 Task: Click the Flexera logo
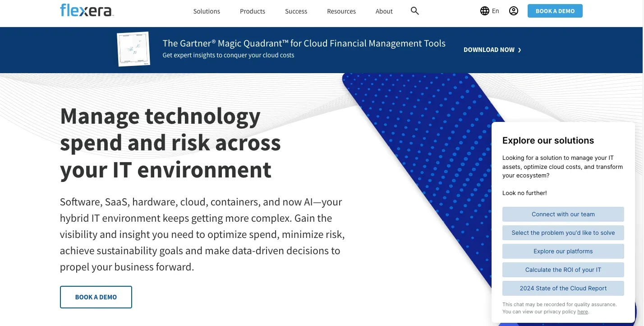[87, 10]
